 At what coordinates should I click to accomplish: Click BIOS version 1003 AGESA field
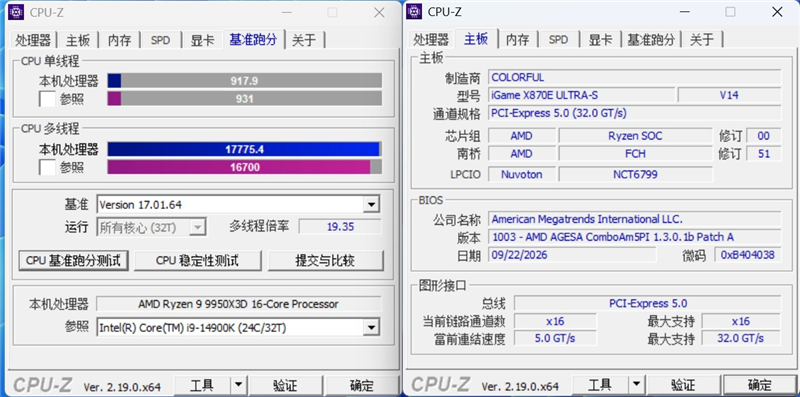click(x=635, y=237)
